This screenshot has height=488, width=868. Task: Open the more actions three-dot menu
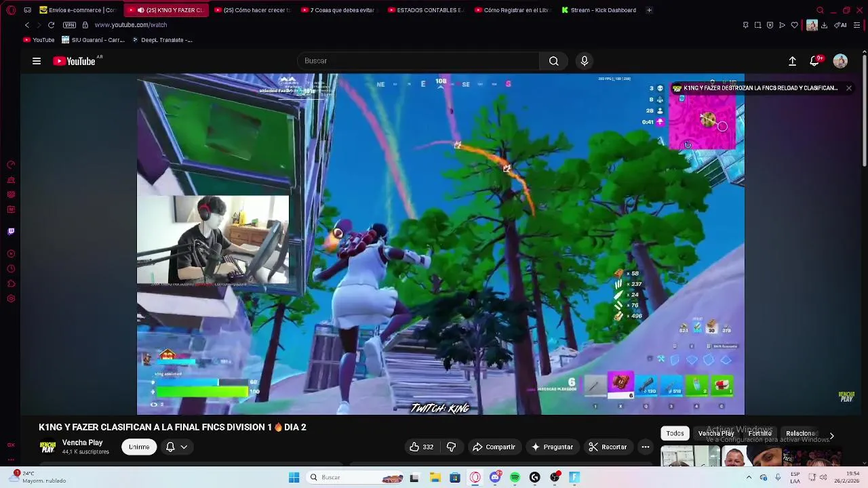tap(646, 447)
